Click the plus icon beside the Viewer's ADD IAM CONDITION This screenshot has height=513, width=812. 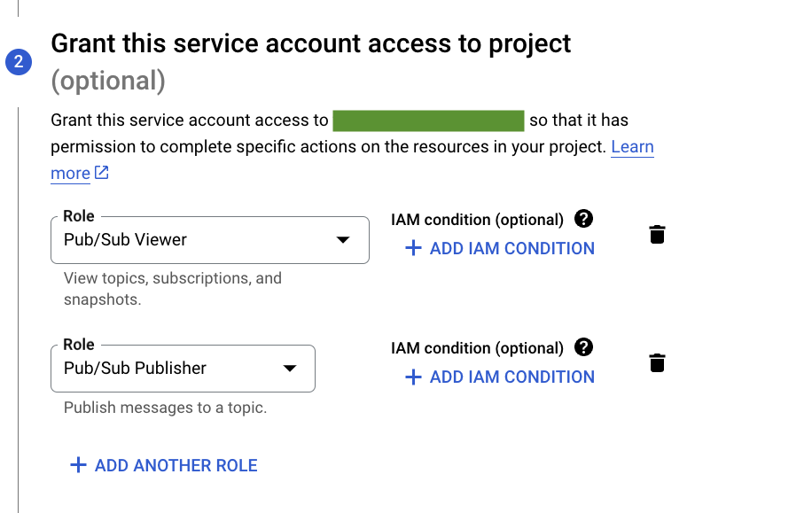pos(412,249)
